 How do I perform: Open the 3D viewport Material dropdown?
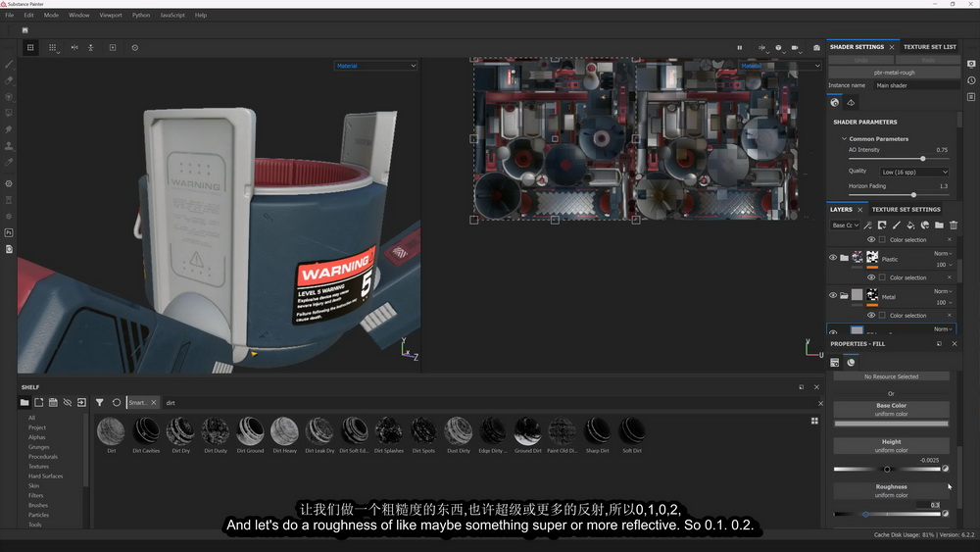[375, 66]
